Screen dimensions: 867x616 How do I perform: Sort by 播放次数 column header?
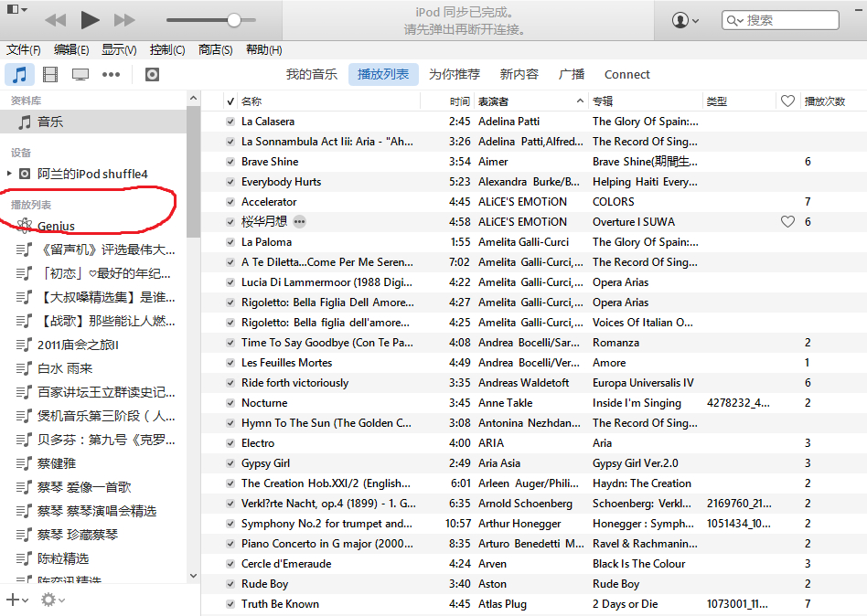[824, 101]
